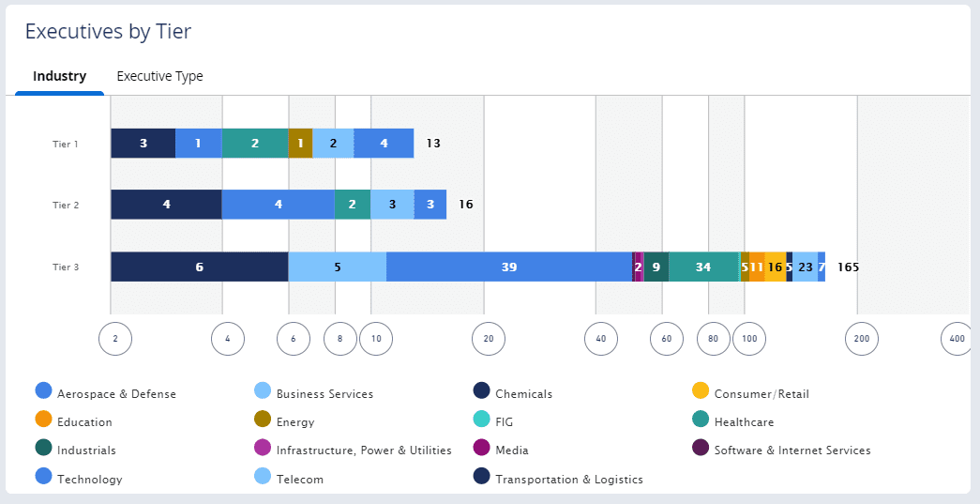
Task: Hide the Healthcare series via the legend
Action: [701, 419]
